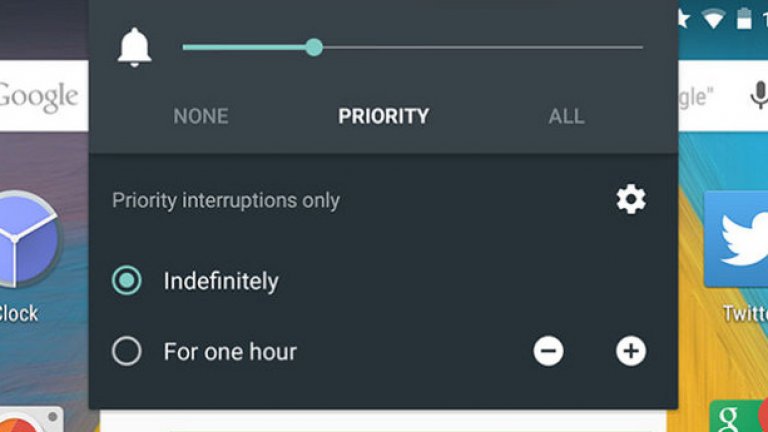
Task: Open the green Google+ app icon
Action: point(730,418)
